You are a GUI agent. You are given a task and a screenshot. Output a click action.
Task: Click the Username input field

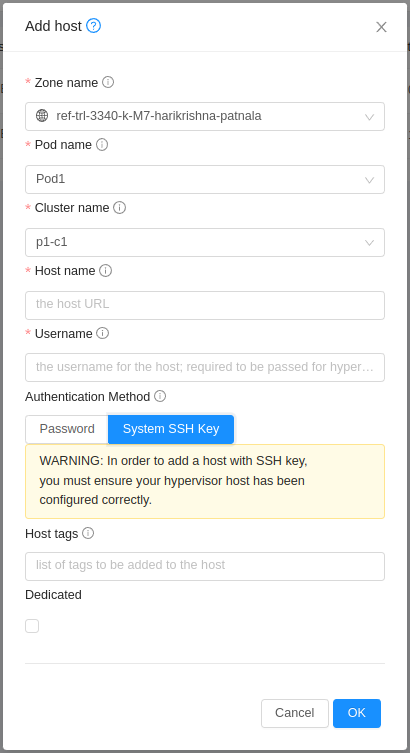click(205, 367)
